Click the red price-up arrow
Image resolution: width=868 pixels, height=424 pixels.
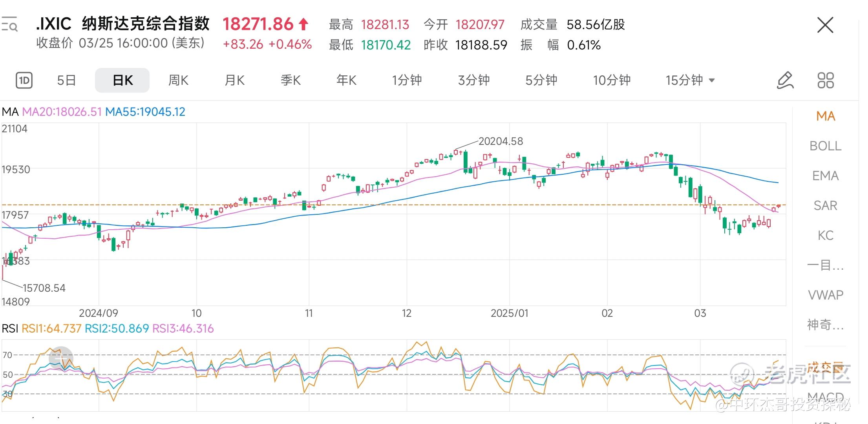pyautogui.click(x=303, y=24)
